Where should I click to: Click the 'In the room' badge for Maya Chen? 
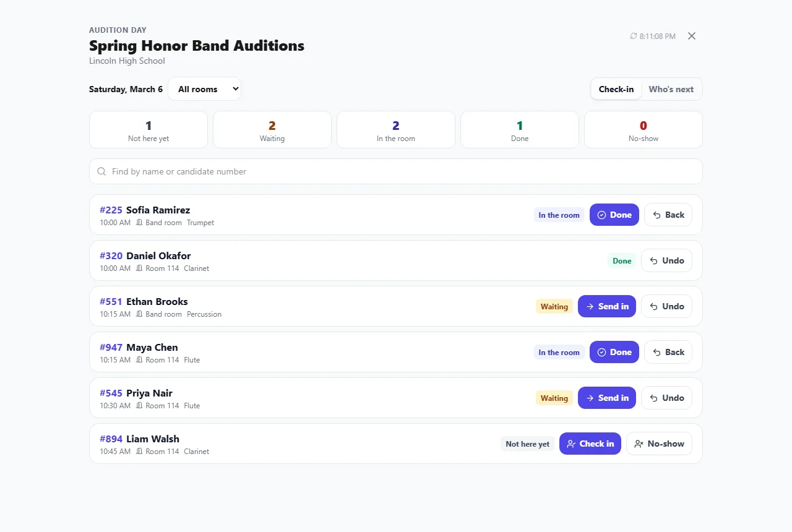(x=559, y=353)
